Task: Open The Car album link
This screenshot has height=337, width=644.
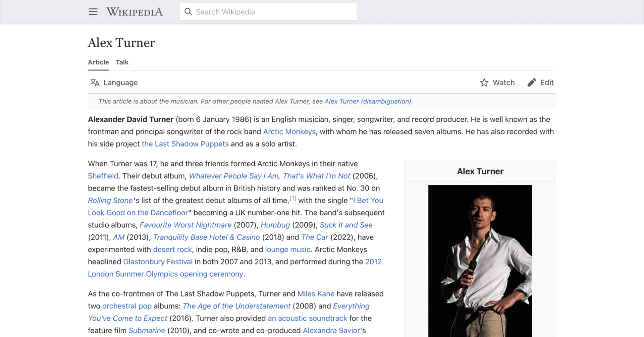Action: pos(315,237)
